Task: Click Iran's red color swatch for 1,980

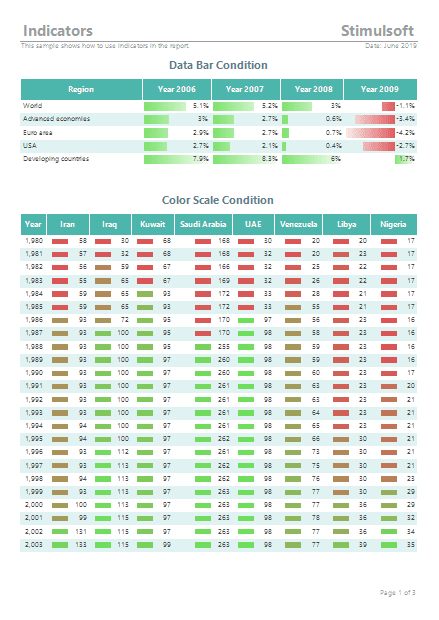Action: (x=60, y=241)
